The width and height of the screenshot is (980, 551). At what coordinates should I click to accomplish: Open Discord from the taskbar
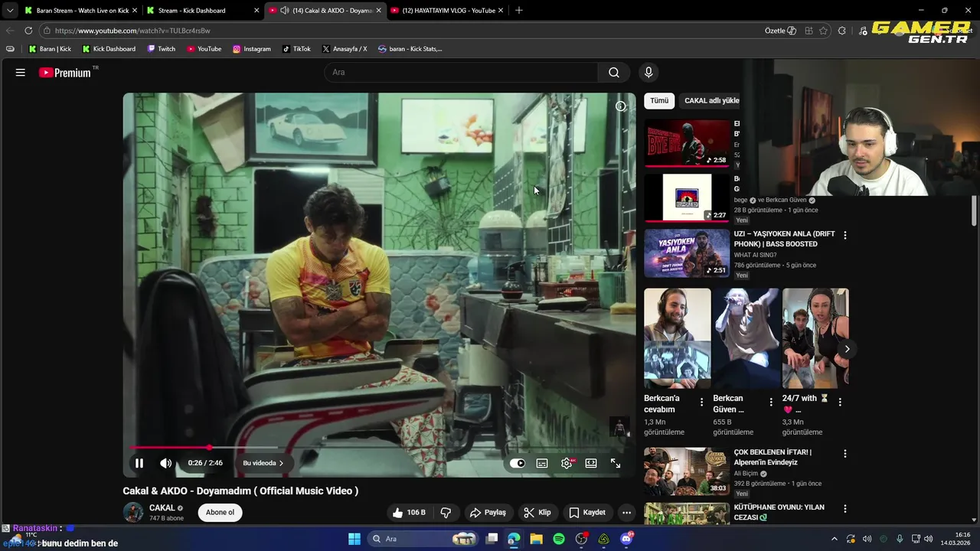626,539
